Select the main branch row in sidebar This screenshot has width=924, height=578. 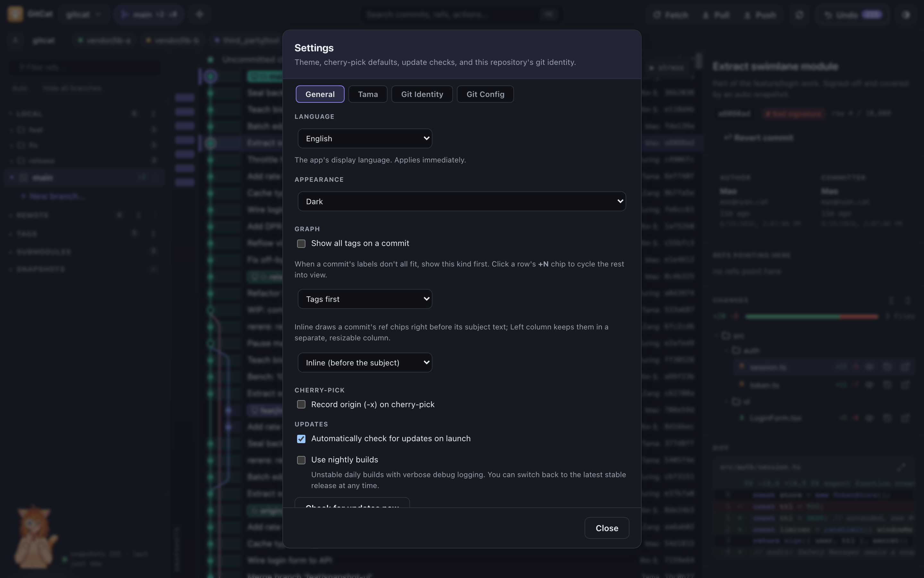[85, 177]
